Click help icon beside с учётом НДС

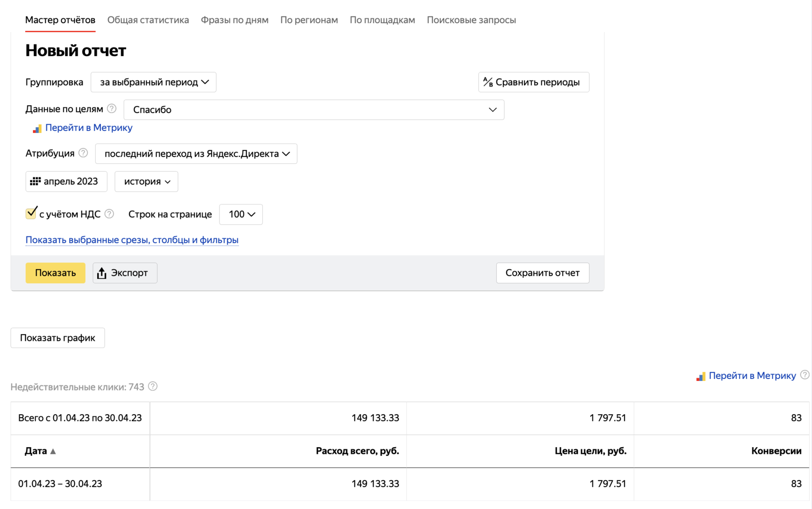click(x=109, y=214)
